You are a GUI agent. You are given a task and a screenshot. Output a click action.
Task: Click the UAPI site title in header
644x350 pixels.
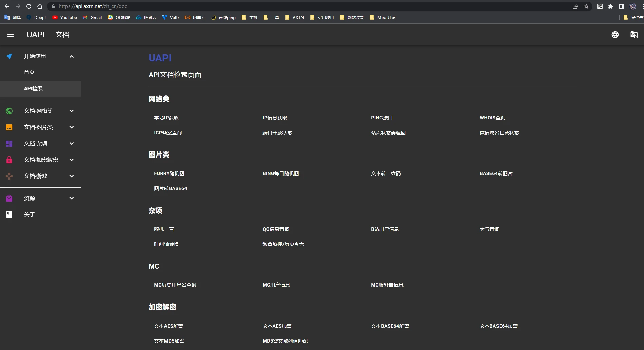click(x=36, y=35)
